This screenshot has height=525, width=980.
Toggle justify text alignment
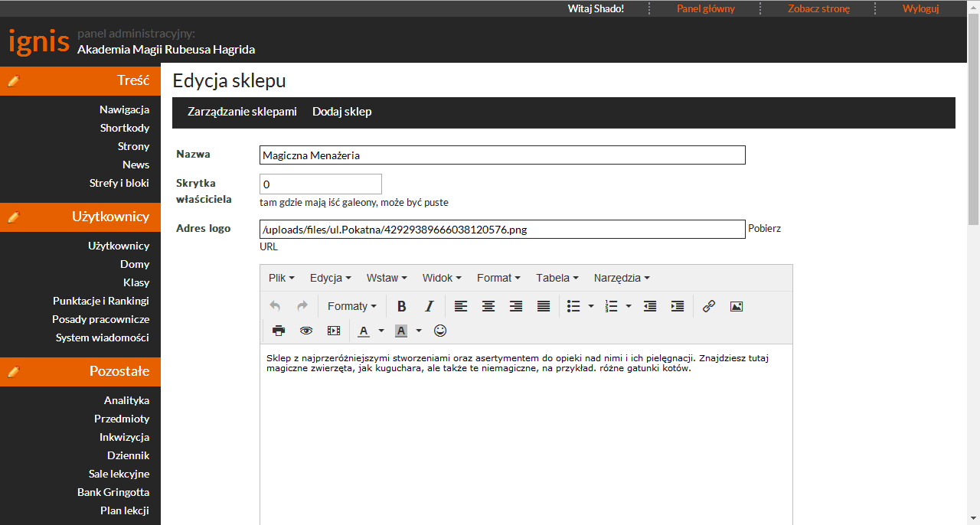click(544, 306)
